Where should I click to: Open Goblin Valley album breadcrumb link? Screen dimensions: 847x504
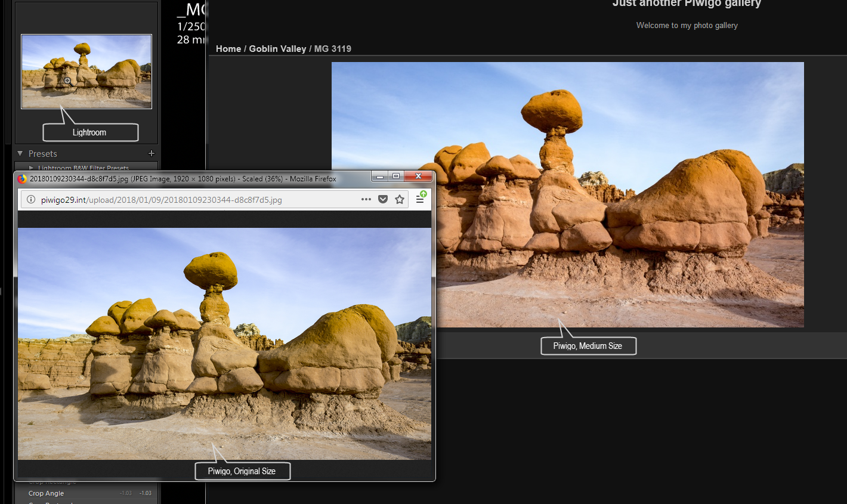pyautogui.click(x=277, y=49)
